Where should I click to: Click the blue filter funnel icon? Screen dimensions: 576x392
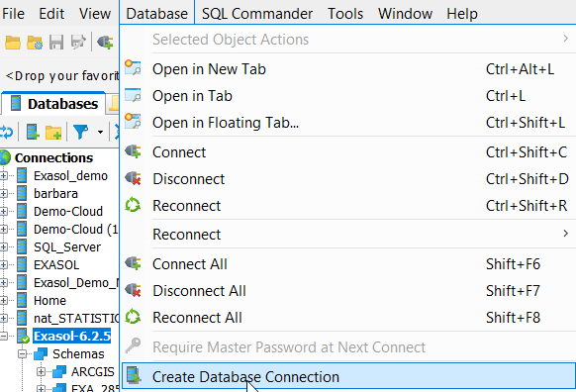click(80, 132)
